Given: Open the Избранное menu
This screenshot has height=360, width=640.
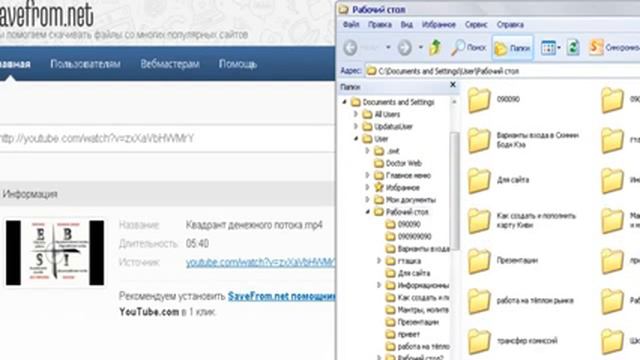Looking at the screenshot, I should tap(438, 24).
